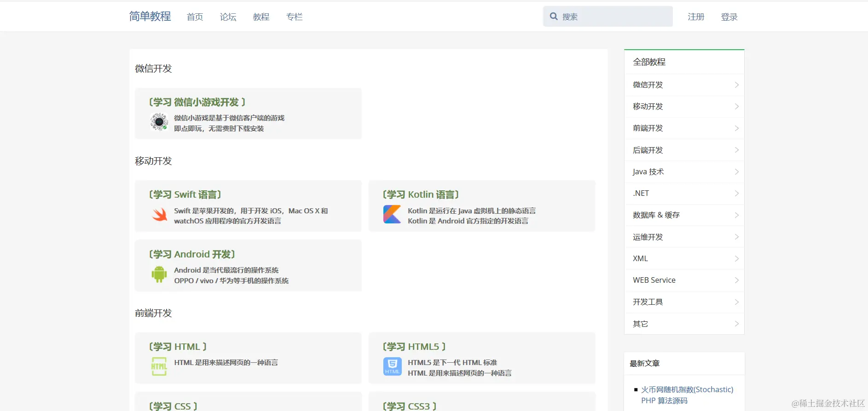
Task: Select 移动开发 in sidebar list
Action: pos(684,106)
